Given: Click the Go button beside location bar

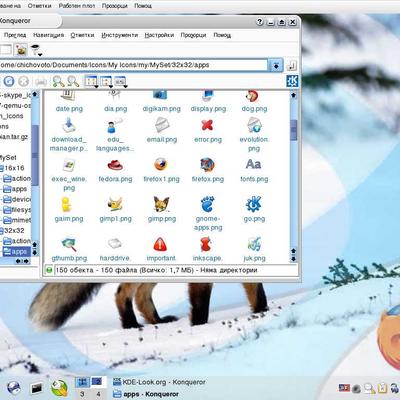Looking at the screenshot, I should pyautogui.click(x=291, y=66).
